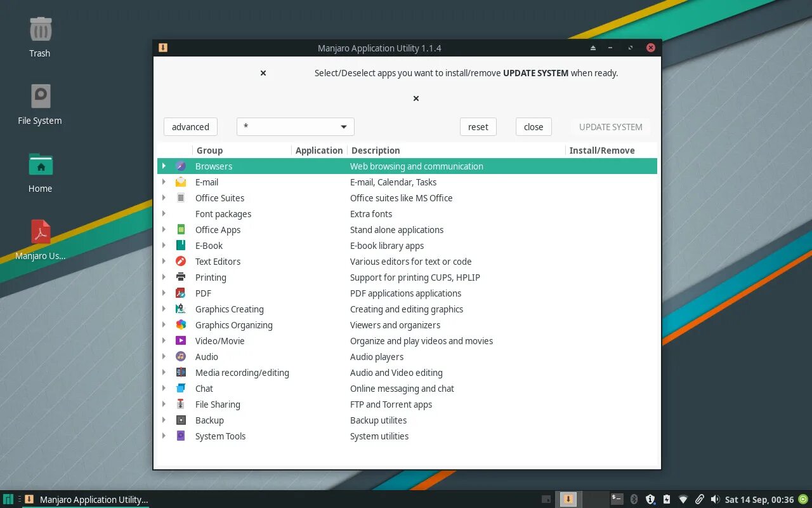
Task: Click the Text Editors red pencil icon
Action: tap(181, 261)
